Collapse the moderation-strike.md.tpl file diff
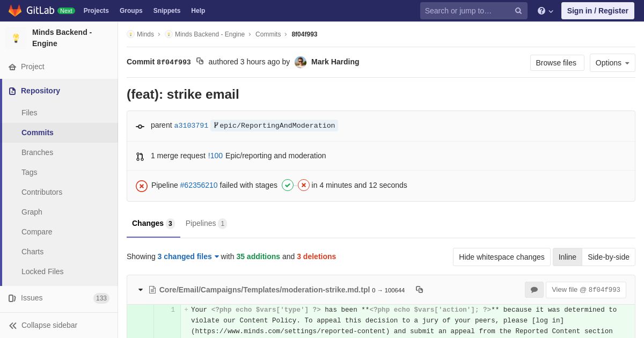This screenshot has width=644, height=338. [x=141, y=290]
